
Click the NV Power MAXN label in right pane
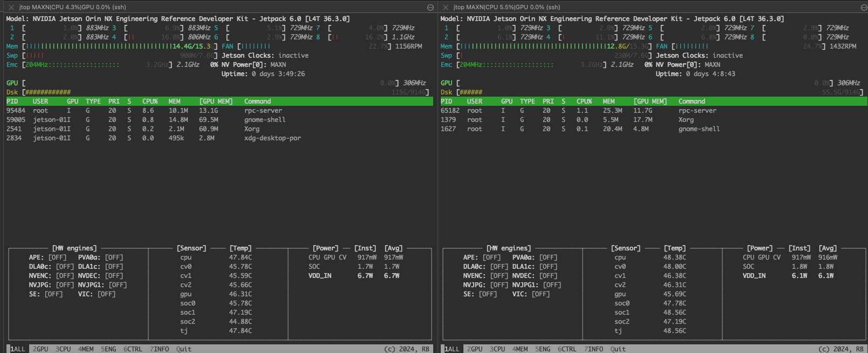(x=688, y=65)
